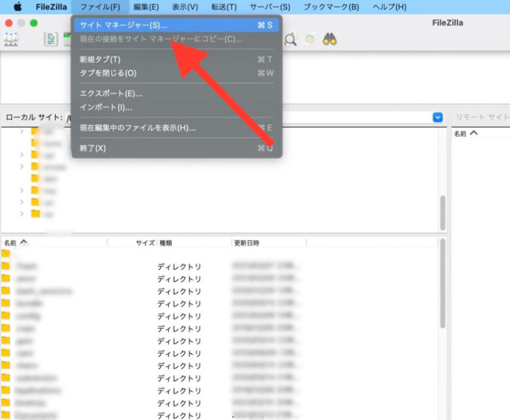Click the topmost folder icon in file list
510x420 pixels.
(6, 254)
